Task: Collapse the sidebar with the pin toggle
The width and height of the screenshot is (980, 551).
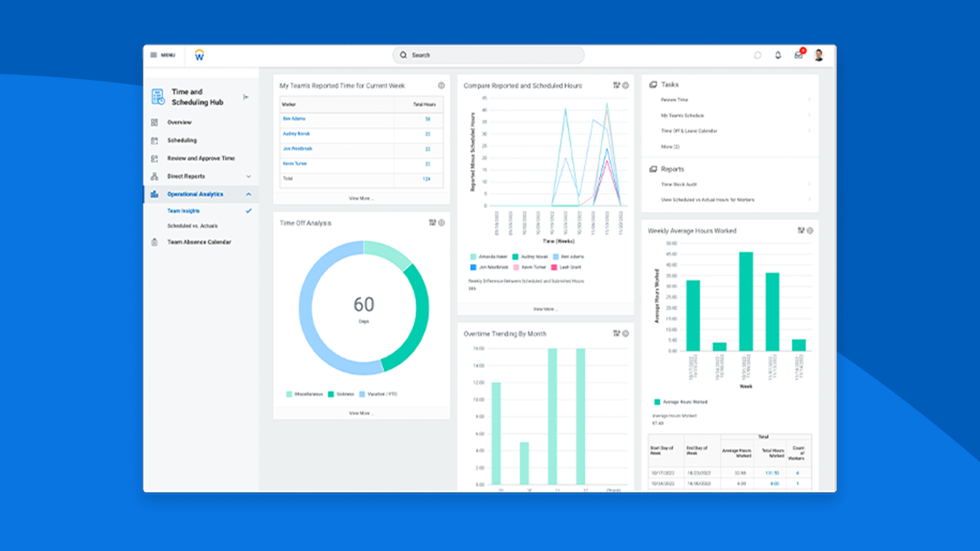Action: point(246,97)
